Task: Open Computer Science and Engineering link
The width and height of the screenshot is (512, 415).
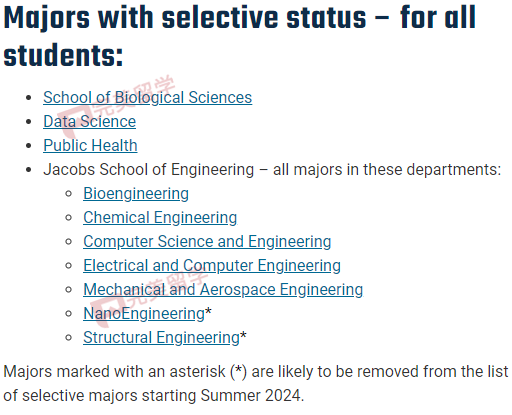Action: (207, 242)
